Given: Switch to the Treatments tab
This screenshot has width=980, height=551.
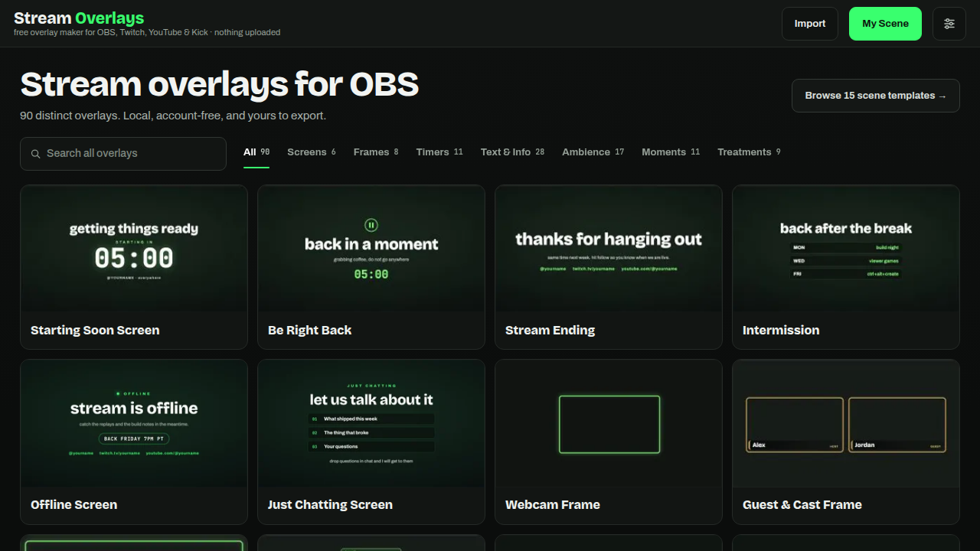Looking at the screenshot, I should pos(749,152).
